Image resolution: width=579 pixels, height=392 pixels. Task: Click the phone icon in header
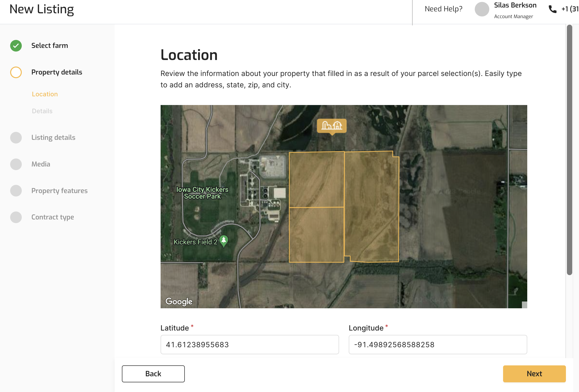point(553,9)
